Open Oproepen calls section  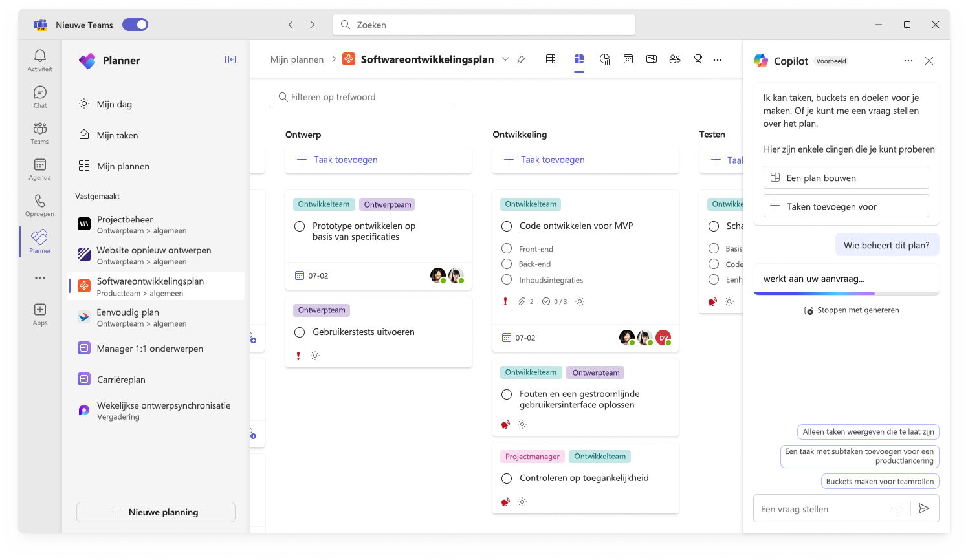[x=40, y=206]
